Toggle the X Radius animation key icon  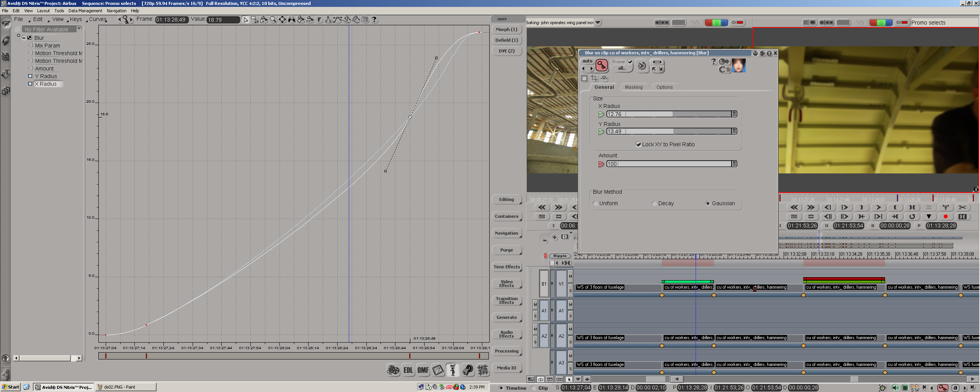pos(601,114)
